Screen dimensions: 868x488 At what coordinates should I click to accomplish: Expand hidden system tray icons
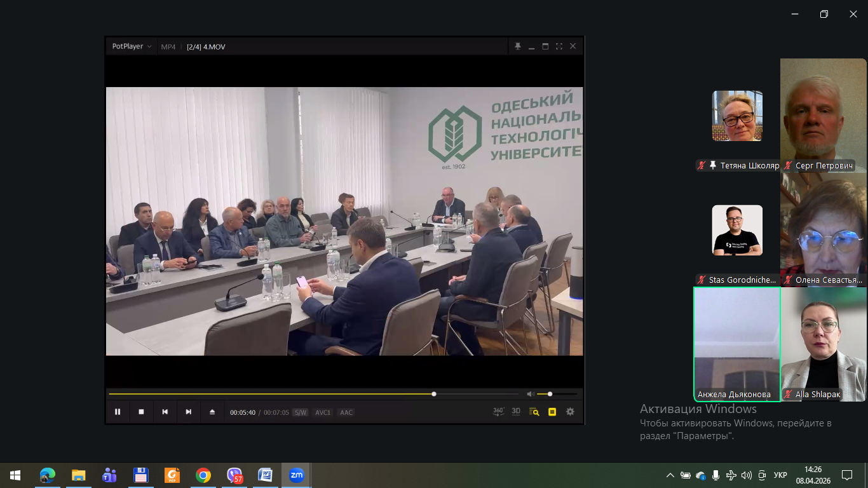[x=670, y=475]
